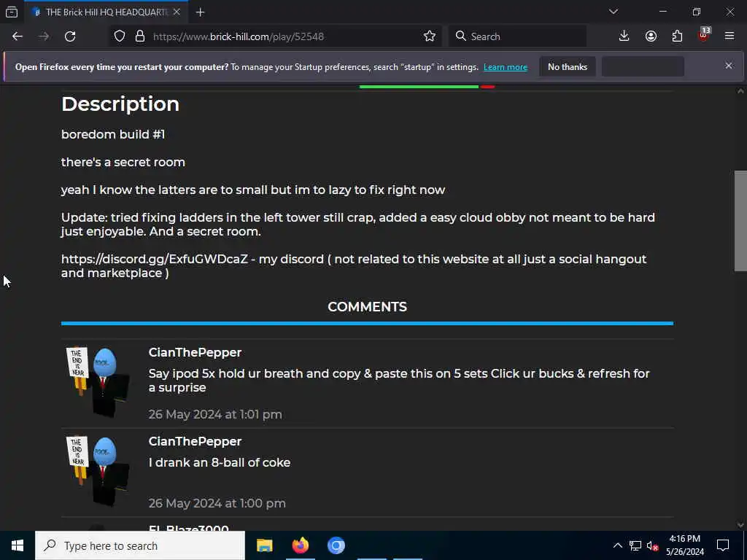Dismiss the Firefox startup notification bar
This screenshot has width=747, height=560.
[729, 66]
